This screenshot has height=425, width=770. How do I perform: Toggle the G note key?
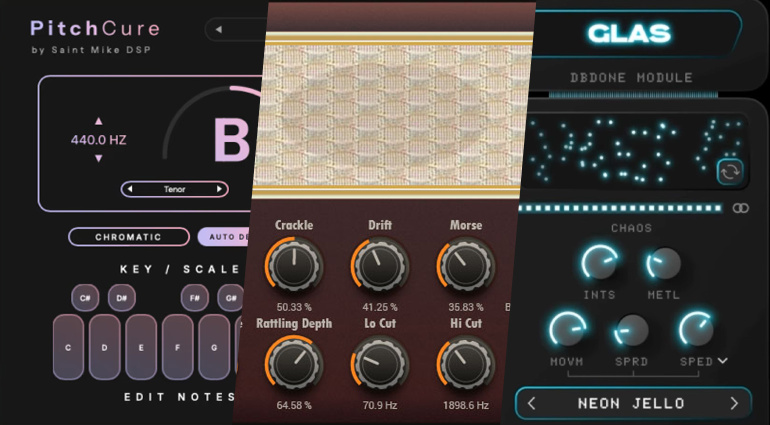(214, 347)
